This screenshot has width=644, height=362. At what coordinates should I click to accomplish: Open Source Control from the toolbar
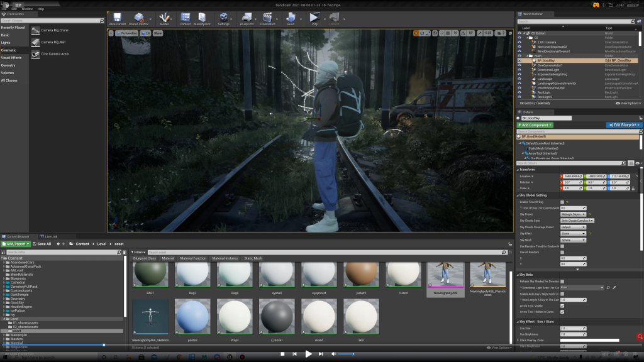(138, 19)
